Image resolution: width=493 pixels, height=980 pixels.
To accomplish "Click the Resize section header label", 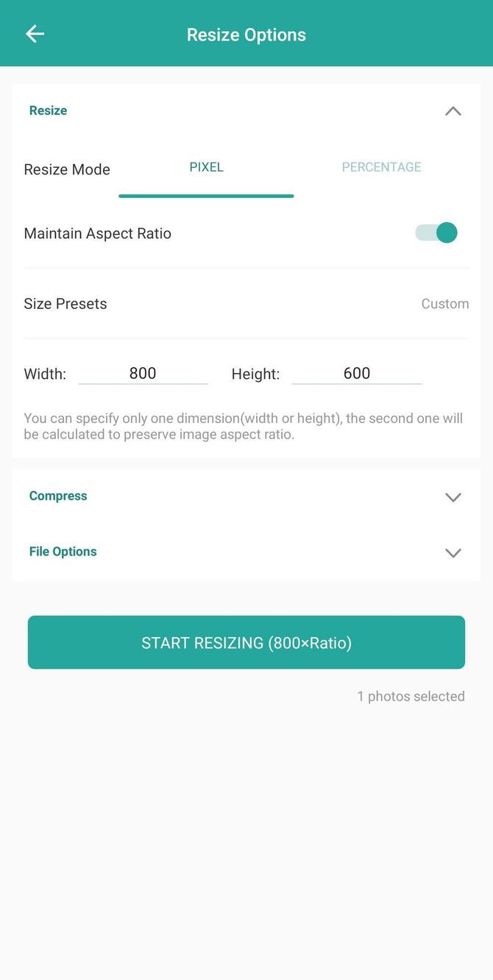I will point(47,110).
